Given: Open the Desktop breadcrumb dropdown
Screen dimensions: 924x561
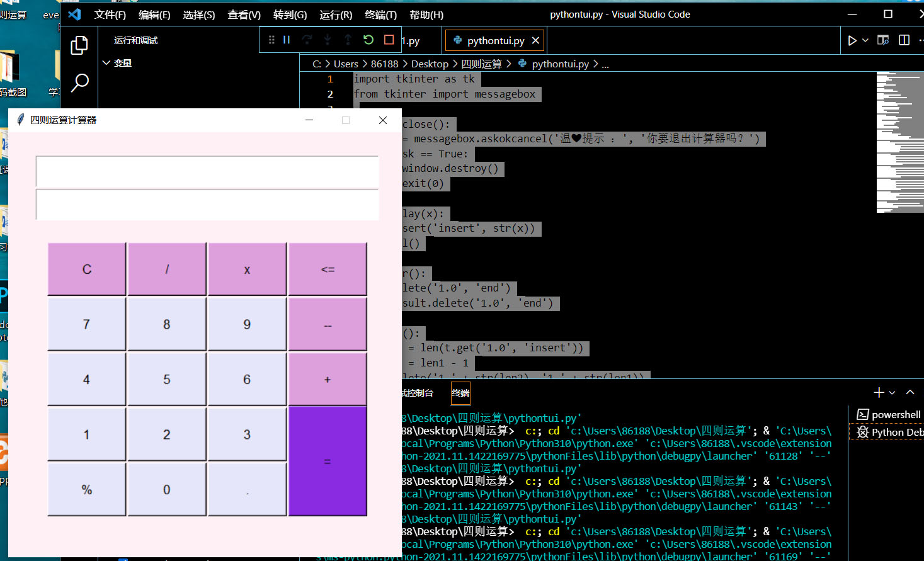Looking at the screenshot, I should [430, 64].
